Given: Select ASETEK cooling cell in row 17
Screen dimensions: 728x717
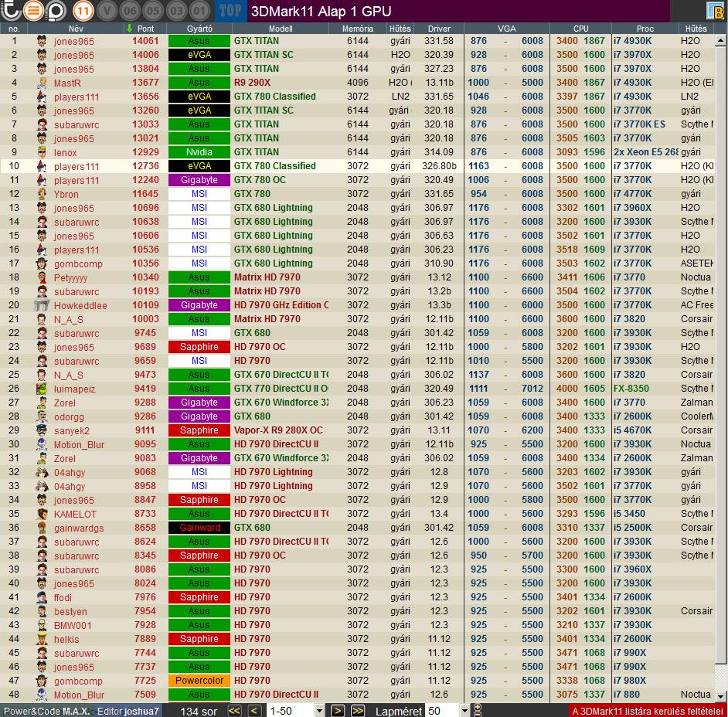Looking at the screenshot, I should coord(696,263).
